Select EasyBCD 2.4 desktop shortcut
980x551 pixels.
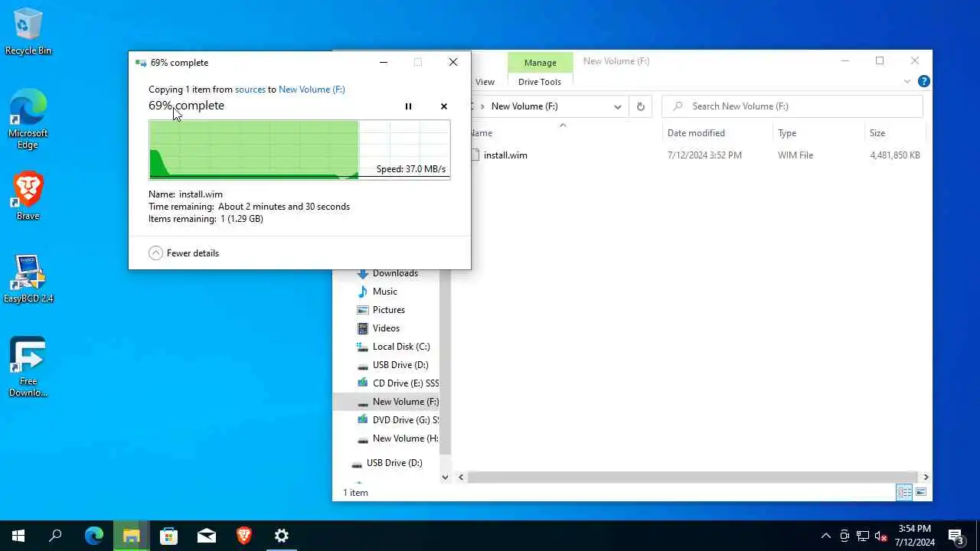[x=28, y=279]
